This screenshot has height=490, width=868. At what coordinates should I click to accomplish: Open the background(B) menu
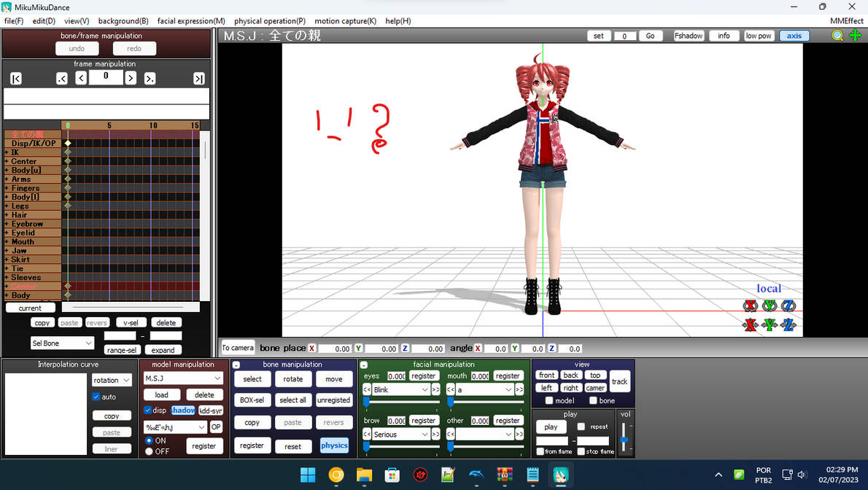(x=123, y=21)
